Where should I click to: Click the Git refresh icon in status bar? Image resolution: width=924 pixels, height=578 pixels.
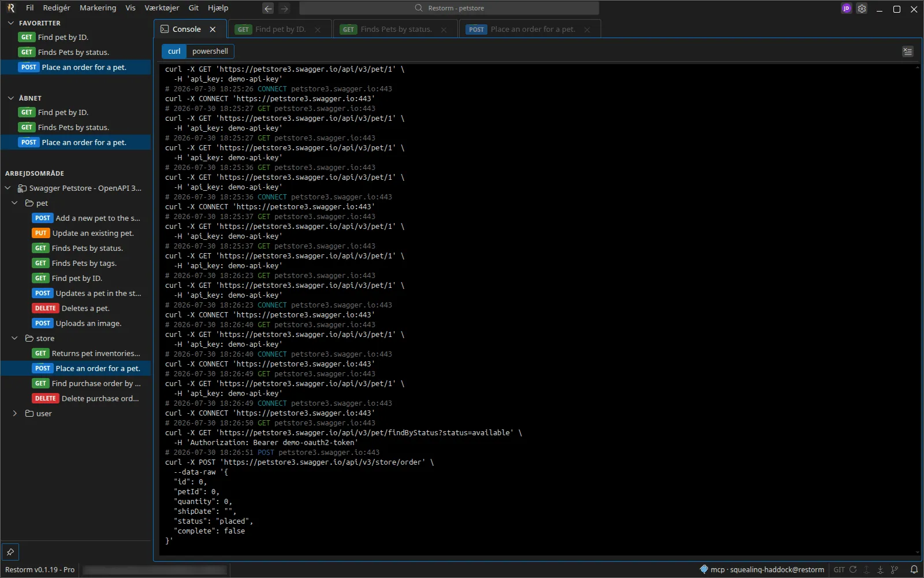pos(853,569)
